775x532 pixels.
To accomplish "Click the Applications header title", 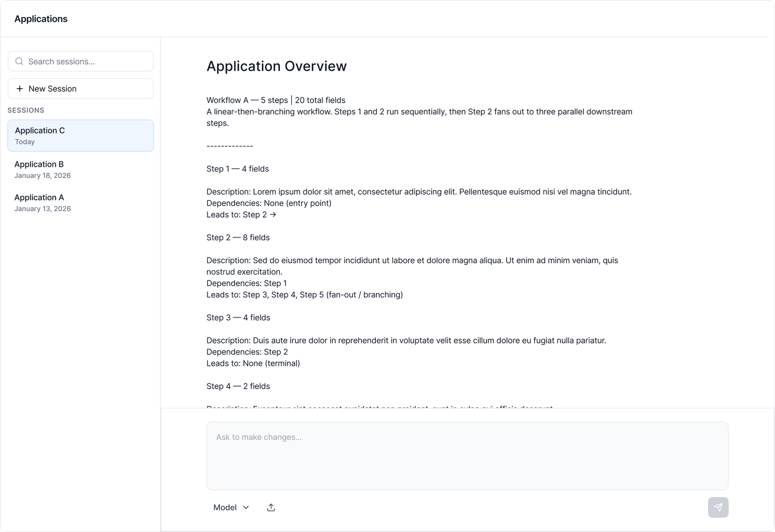I will (41, 19).
